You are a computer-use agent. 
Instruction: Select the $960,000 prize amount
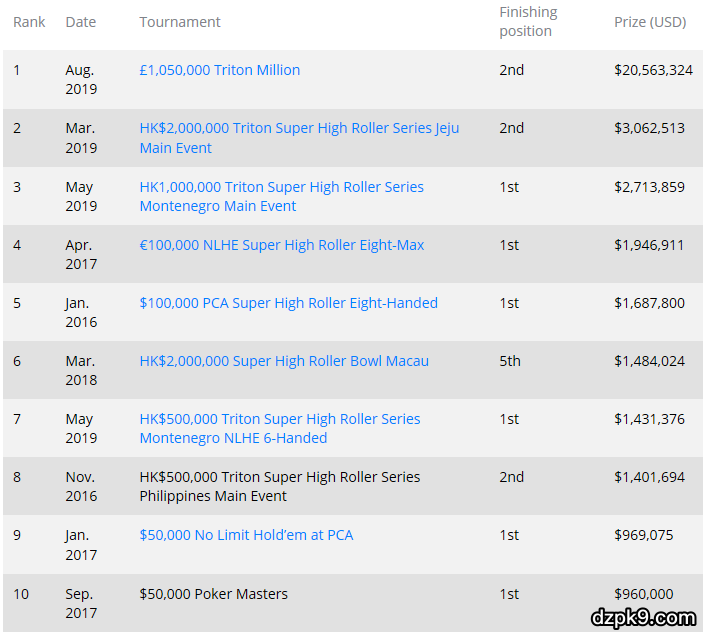[x=644, y=594]
